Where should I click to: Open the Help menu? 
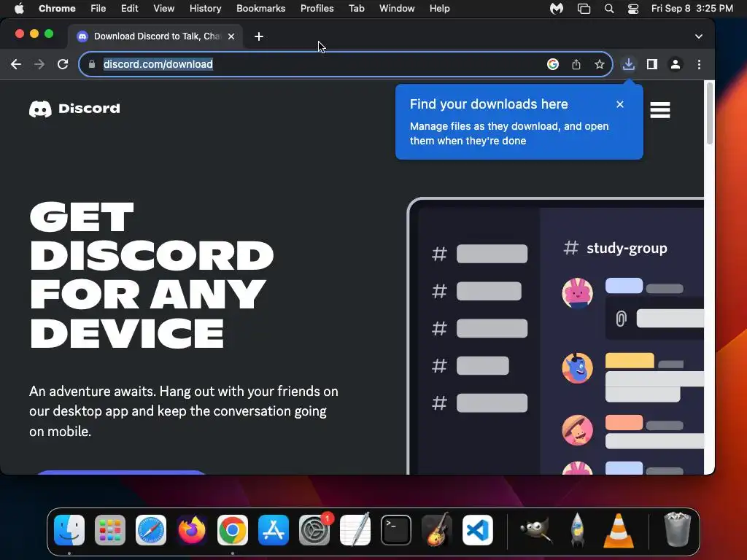[439, 8]
